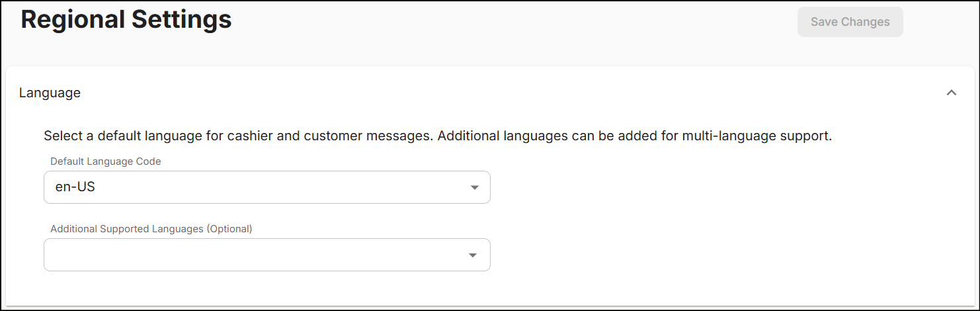980x311 pixels.
Task: Click the default language description text
Action: [437, 136]
